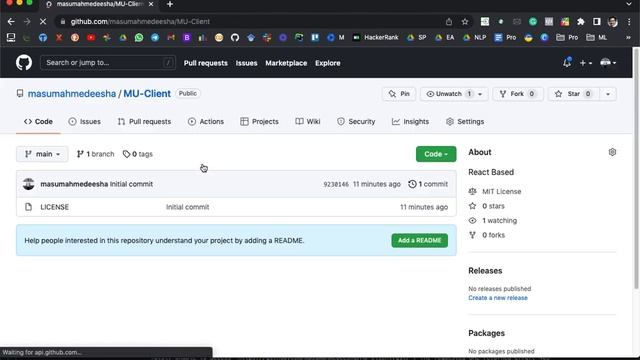640x360 pixels.
Task: Focus the Search or jump to field
Action: coord(108,63)
